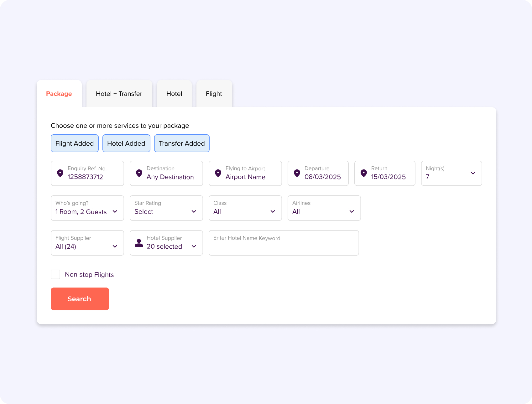Click the Enter Hotel Name Keyword field

tap(284, 243)
